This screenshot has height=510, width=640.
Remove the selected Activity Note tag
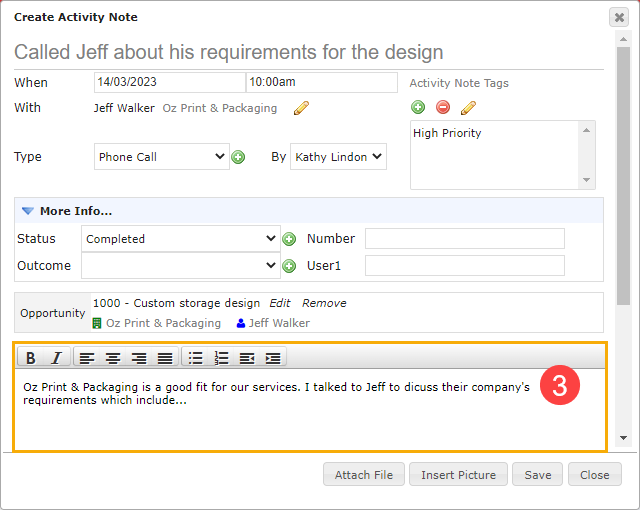pos(443,107)
